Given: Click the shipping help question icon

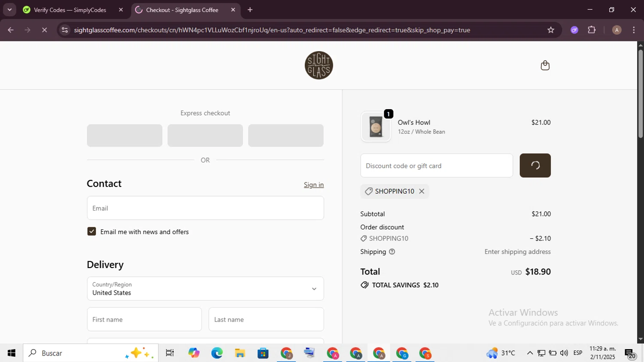Looking at the screenshot, I should coord(392,252).
